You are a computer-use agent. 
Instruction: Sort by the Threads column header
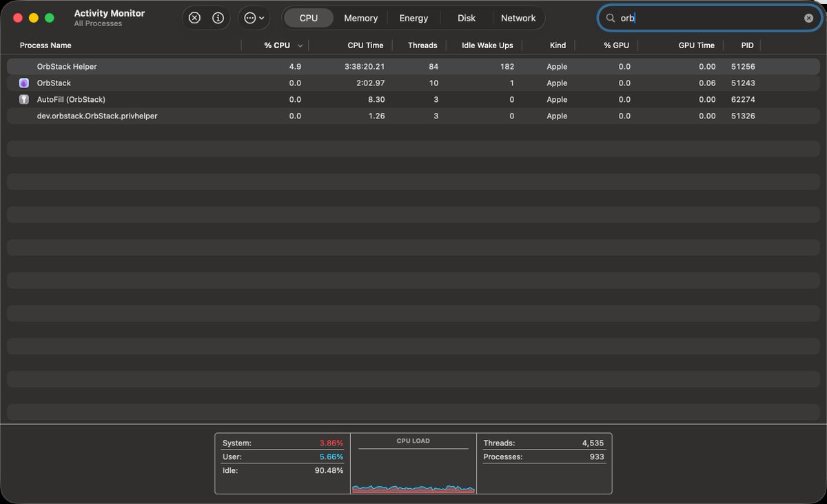pos(422,45)
